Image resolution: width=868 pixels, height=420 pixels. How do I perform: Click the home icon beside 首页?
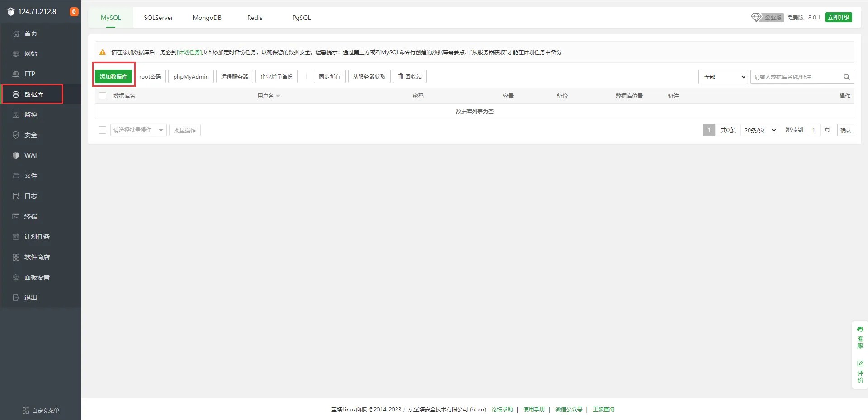[16, 33]
